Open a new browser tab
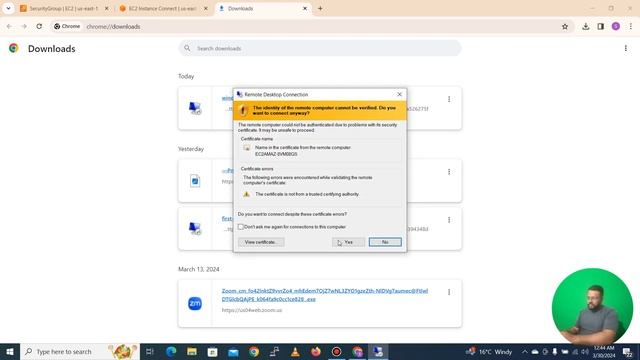The height and width of the screenshot is (360, 640). pyautogui.click(x=320, y=8)
